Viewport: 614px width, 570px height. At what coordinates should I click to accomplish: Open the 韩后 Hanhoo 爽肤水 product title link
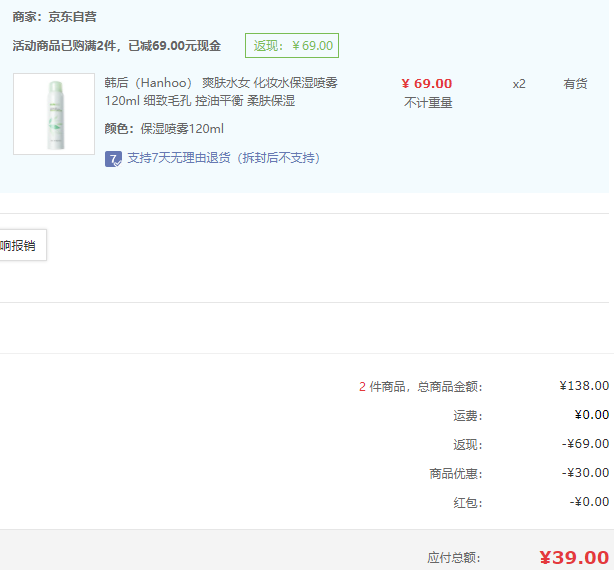(221, 92)
